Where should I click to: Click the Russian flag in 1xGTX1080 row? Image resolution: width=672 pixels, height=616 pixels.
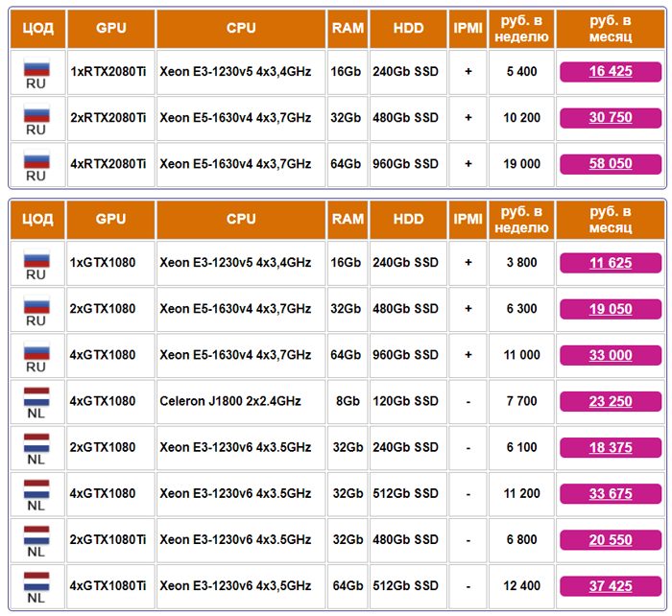pyautogui.click(x=36, y=258)
